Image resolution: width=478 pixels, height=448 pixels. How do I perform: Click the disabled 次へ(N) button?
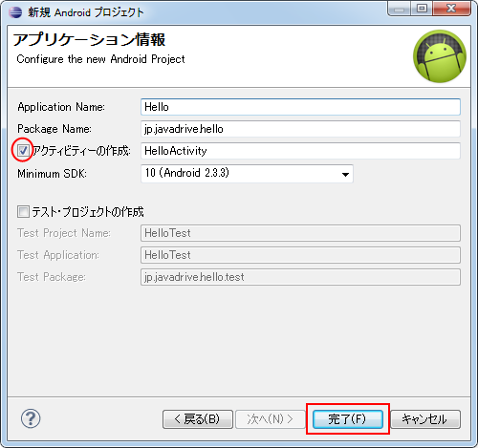pos(271,419)
